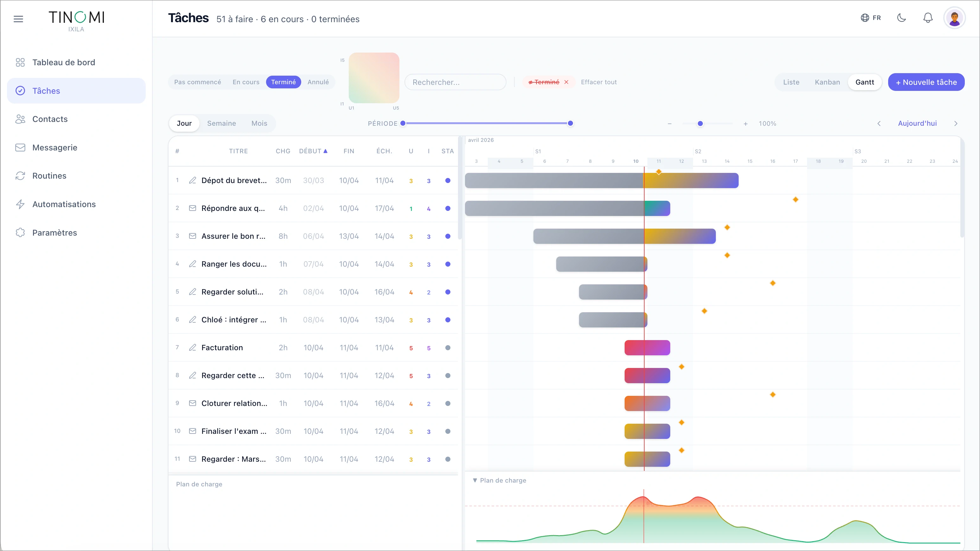
Task: Click pencil icon on Chloé : intégrer row
Action: tap(193, 320)
